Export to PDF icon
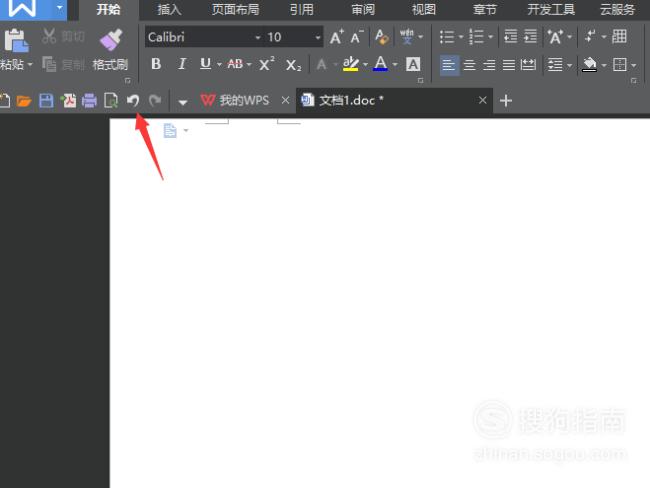Image resolution: width=650 pixels, height=488 pixels. pyautogui.click(x=68, y=101)
